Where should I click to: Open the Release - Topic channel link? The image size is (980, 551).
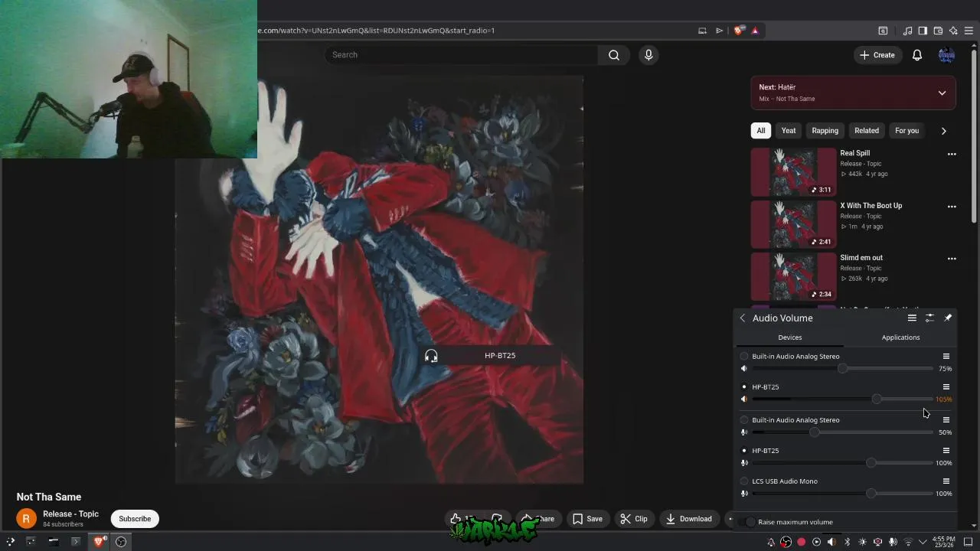point(70,514)
